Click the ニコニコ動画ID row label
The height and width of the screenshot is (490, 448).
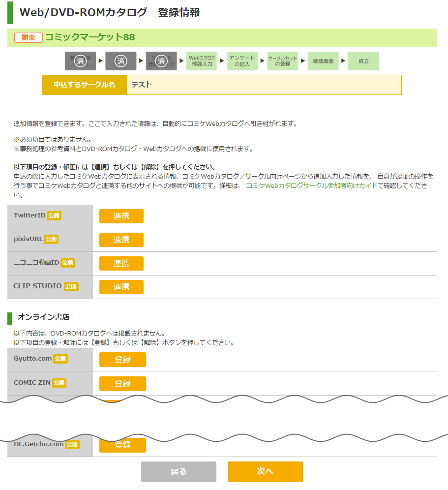tap(36, 263)
